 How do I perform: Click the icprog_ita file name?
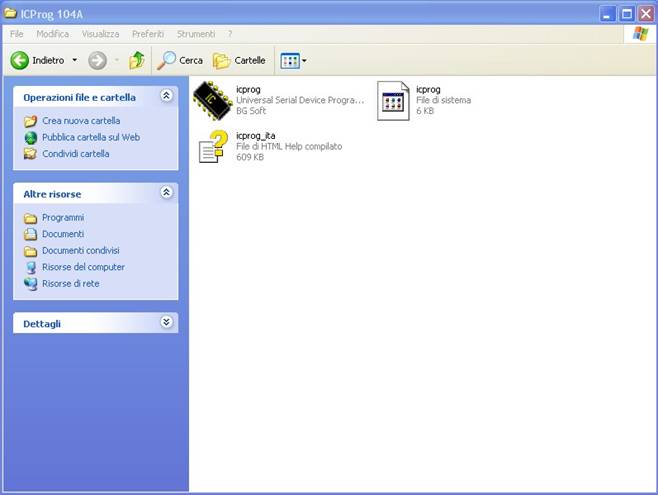(256, 135)
